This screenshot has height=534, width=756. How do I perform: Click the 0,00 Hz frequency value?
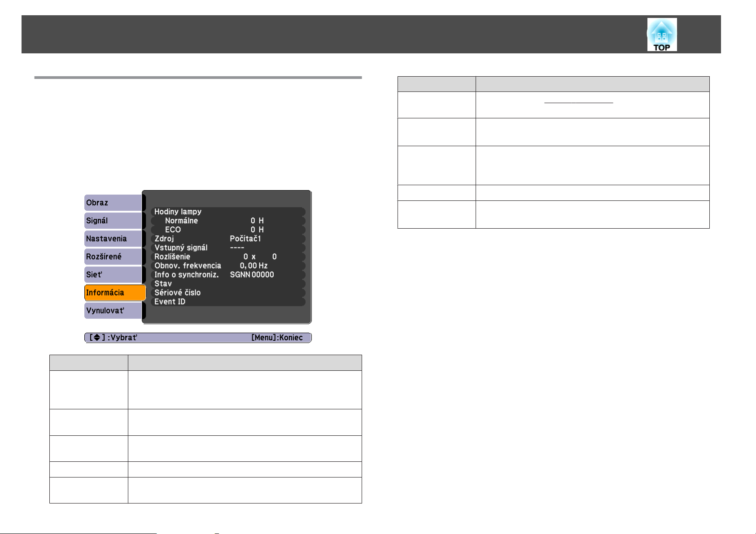point(253,265)
